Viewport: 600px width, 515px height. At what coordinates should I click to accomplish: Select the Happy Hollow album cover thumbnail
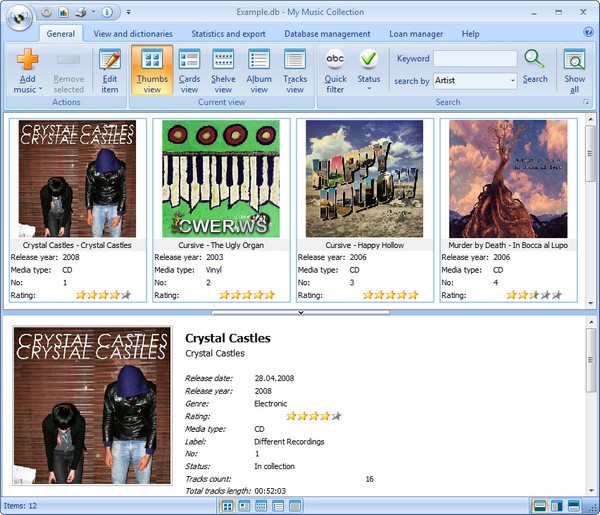pyautogui.click(x=364, y=179)
